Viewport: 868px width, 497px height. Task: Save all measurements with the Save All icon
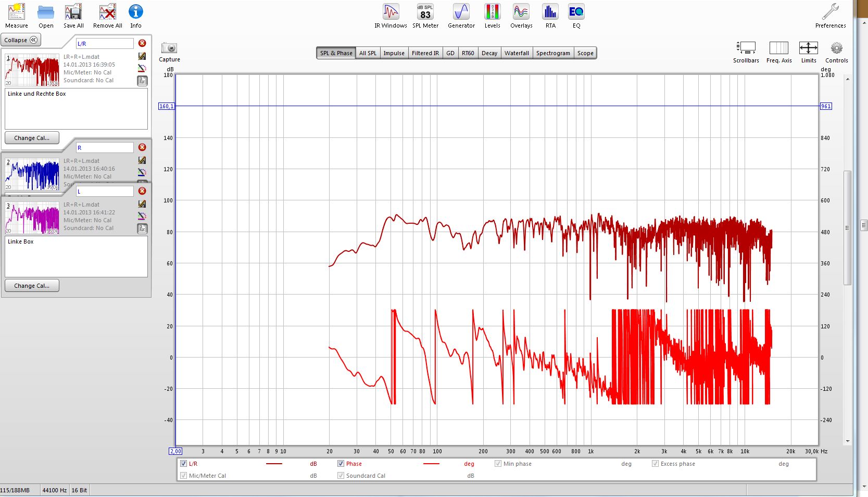click(x=73, y=16)
